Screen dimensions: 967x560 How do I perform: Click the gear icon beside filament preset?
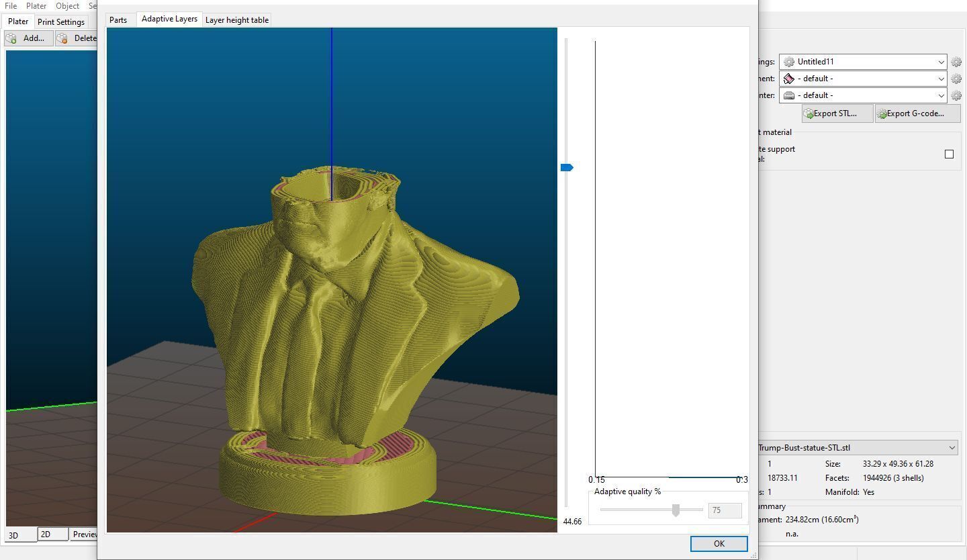point(956,79)
